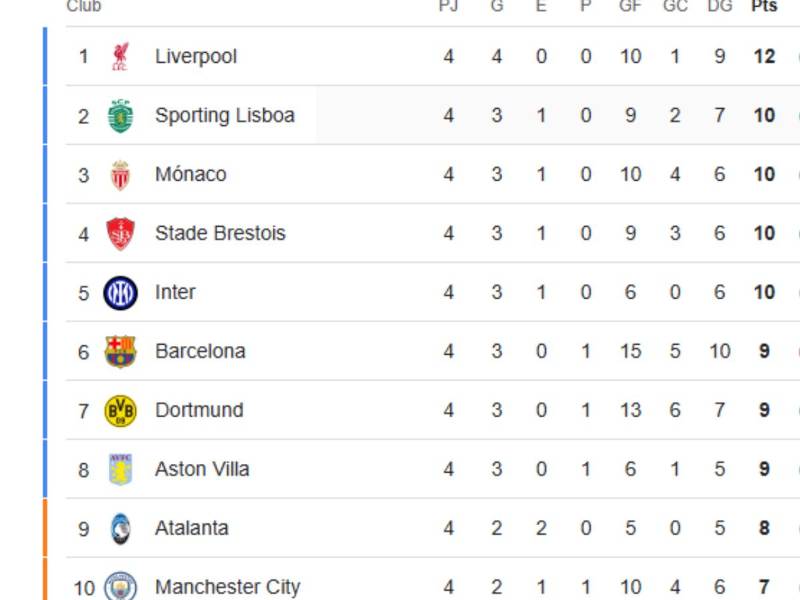
Task: Click the Mónaco club crest
Action: [x=119, y=174]
